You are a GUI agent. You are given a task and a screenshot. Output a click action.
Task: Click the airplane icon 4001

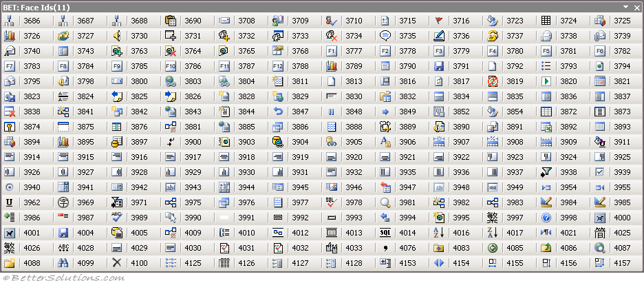click(x=9, y=233)
